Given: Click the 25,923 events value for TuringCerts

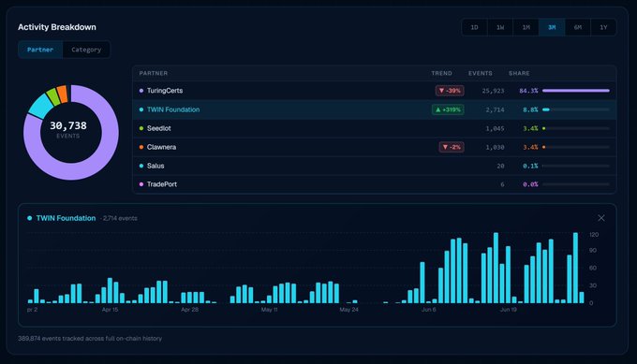Looking at the screenshot, I should click(493, 91).
